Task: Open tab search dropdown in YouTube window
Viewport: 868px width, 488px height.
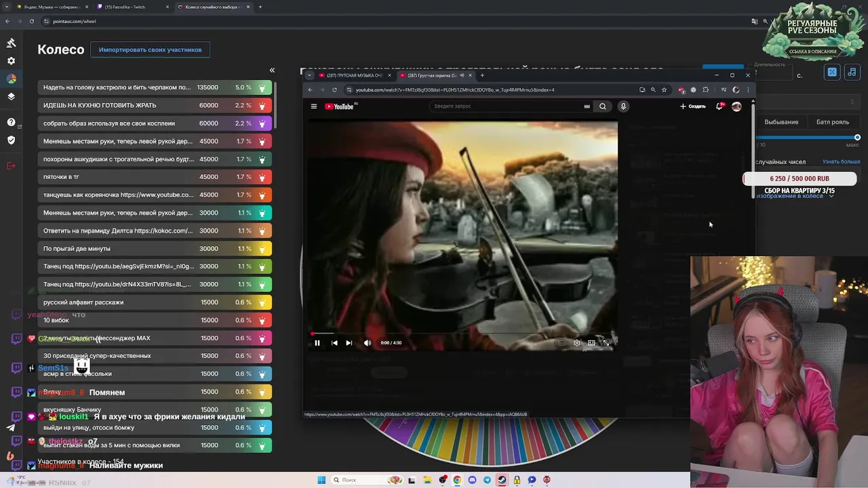Action: (310, 75)
